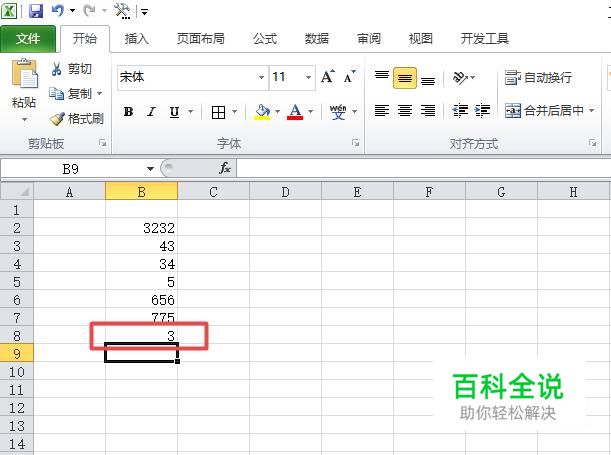This screenshot has width=611, height=455.
Task: Switch to the 页面布局 tab
Action: click(200, 39)
